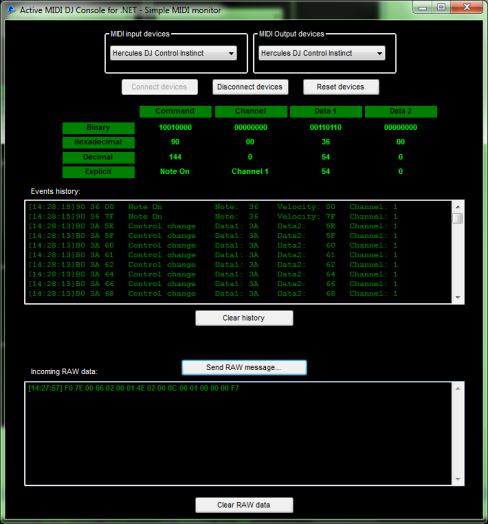Image resolution: width=488 pixels, height=524 pixels.
Task: Click the Events history scrollbar thumb
Action: coord(458,218)
